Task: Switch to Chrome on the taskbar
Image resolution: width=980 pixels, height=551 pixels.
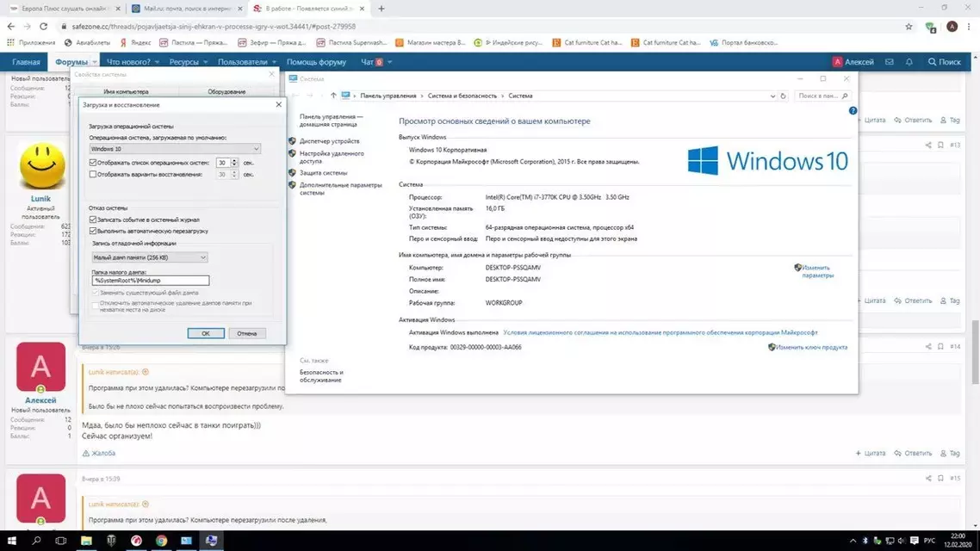Action: click(161, 541)
